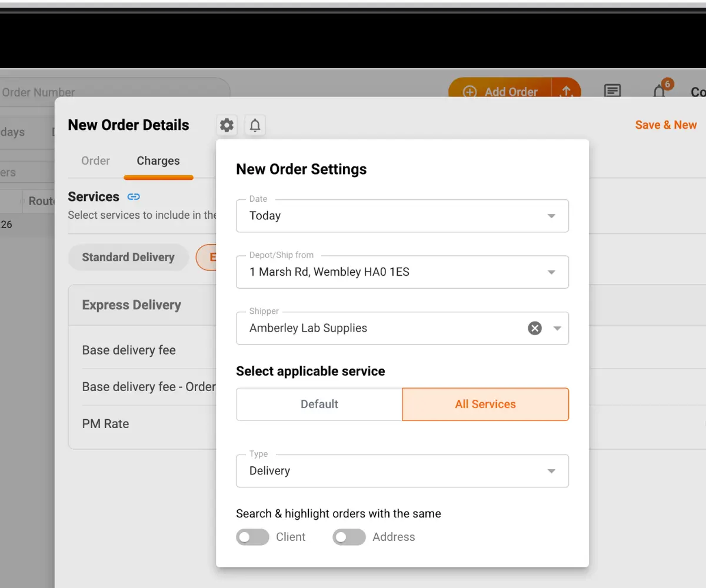The height and width of the screenshot is (588, 706).
Task: Open the Depot/Ship from dropdown
Action: pyautogui.click(x=402, y=272)
